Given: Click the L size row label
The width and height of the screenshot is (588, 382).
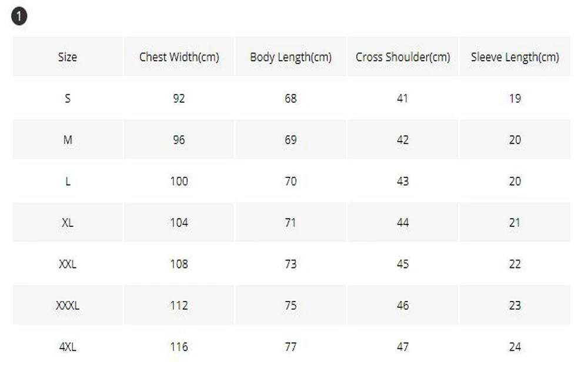Looking at the screenshot, I should pyautogui.click(x=68, y=182).
